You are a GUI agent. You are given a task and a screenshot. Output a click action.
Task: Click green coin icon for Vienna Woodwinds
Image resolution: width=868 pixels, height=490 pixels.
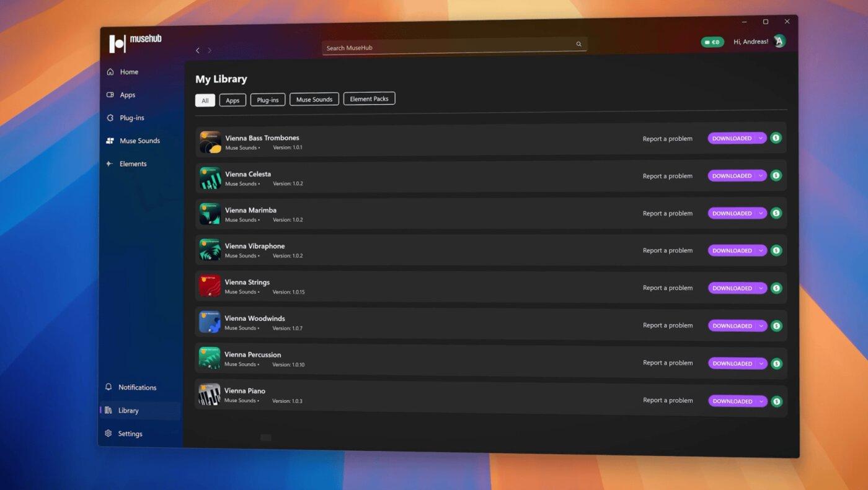[776, 326]
